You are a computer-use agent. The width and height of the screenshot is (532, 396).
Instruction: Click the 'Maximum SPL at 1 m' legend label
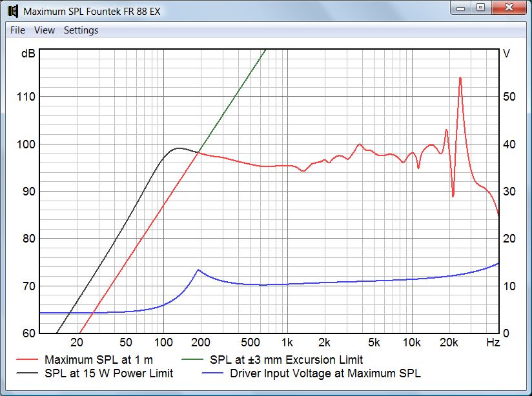99,359
